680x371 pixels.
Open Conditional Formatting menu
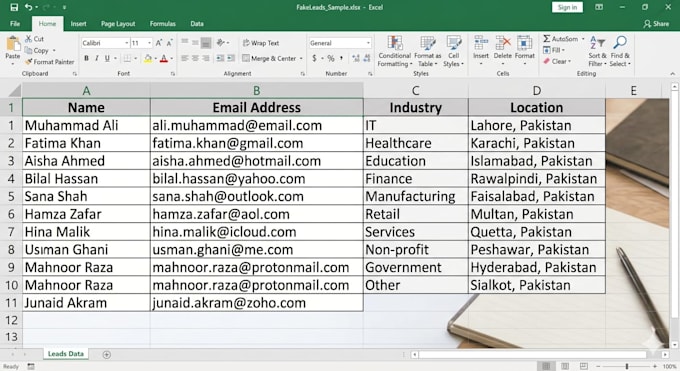pos(394,51)
